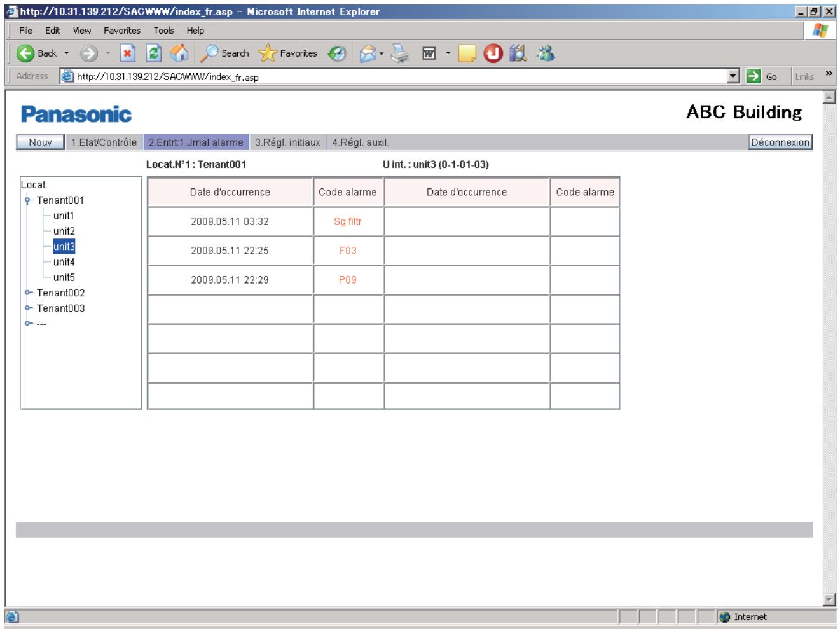Click the Déconnexion button
840x629 pixels.
[x=780, y=142]
